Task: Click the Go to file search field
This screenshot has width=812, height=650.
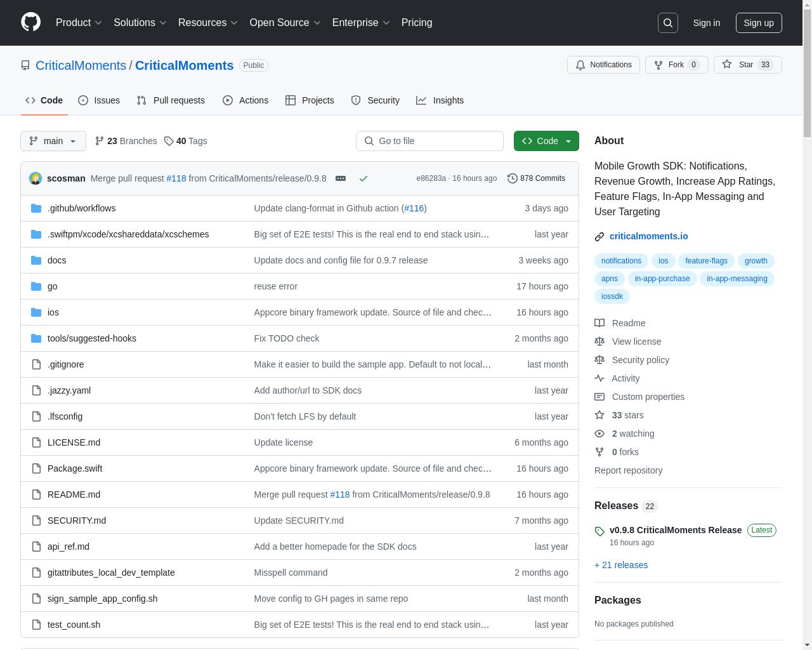Action: [x=429, y=141]
